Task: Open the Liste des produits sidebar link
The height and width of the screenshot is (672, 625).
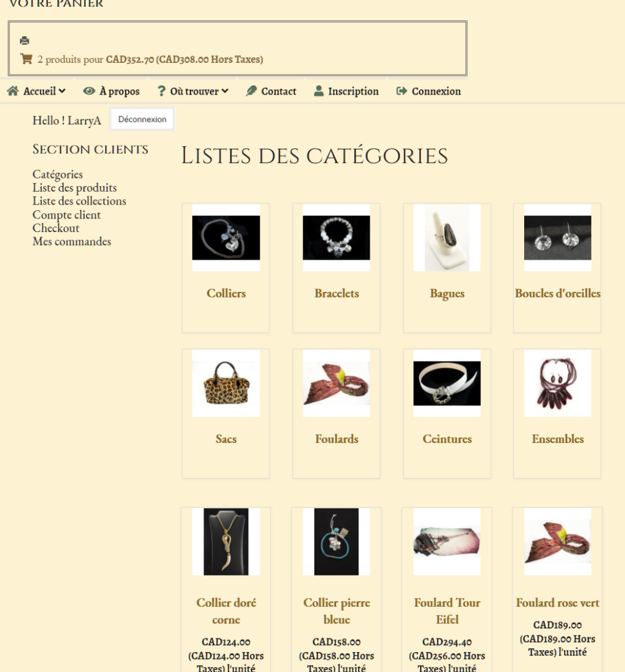Action: pos(75,188)
